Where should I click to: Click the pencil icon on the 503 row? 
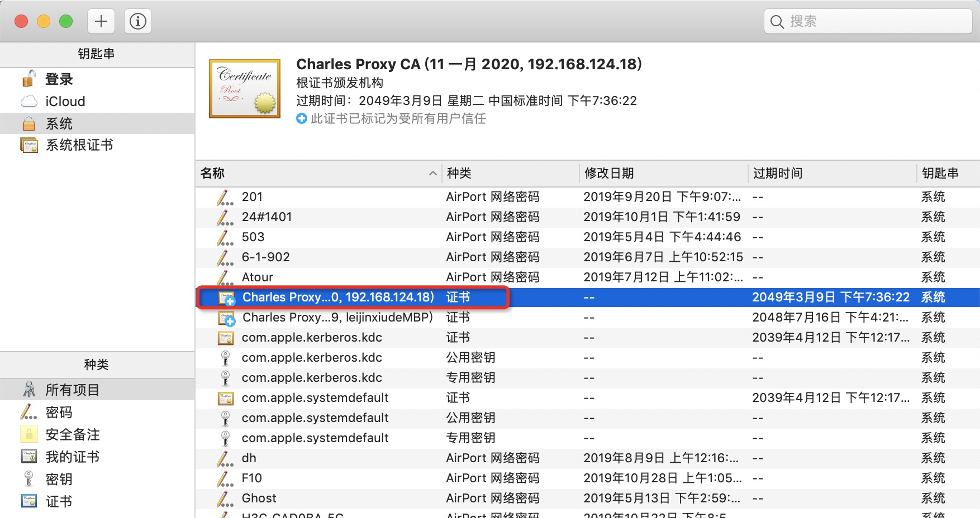click(225, 237)
